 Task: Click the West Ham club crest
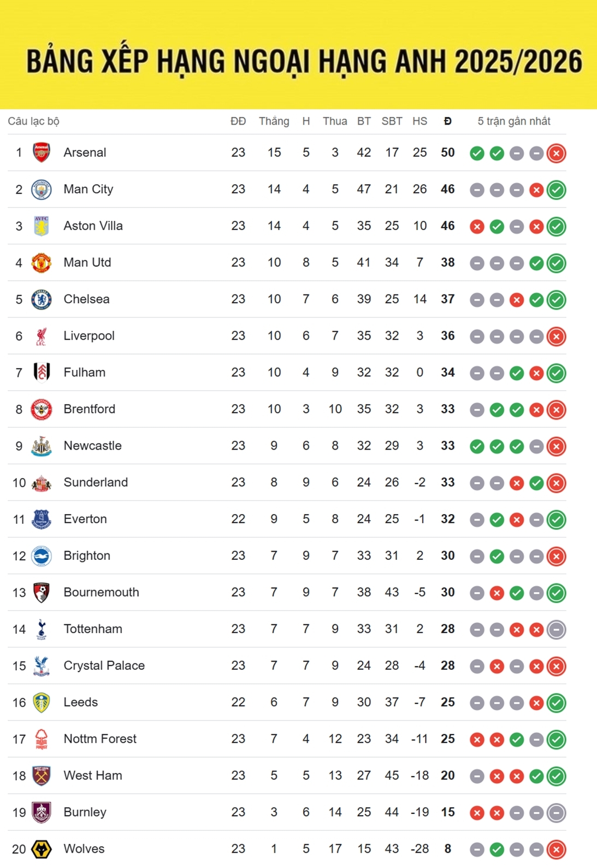click(x=42, y=776)
